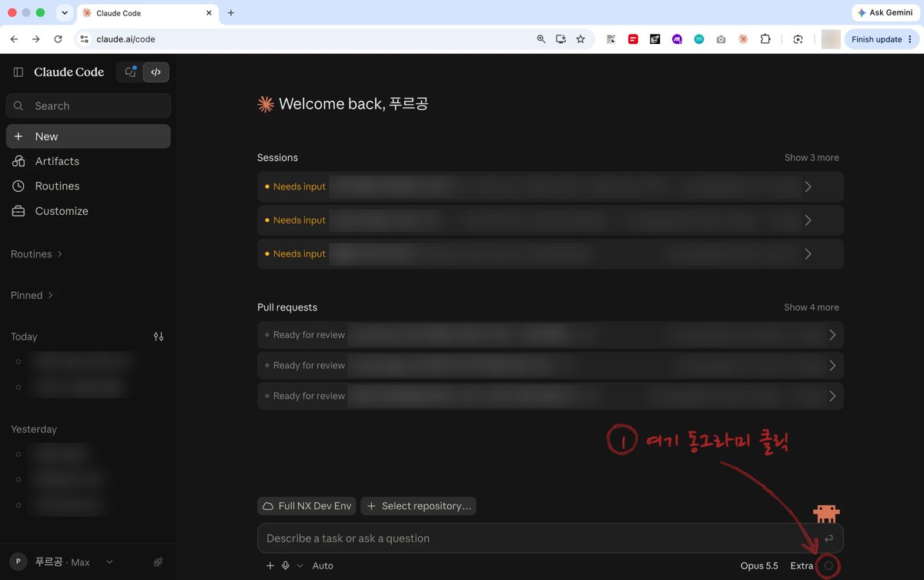Bookmark the page with the star icon
The height and width of the screenshot is (580, 924).
click(x=581, y=39)
